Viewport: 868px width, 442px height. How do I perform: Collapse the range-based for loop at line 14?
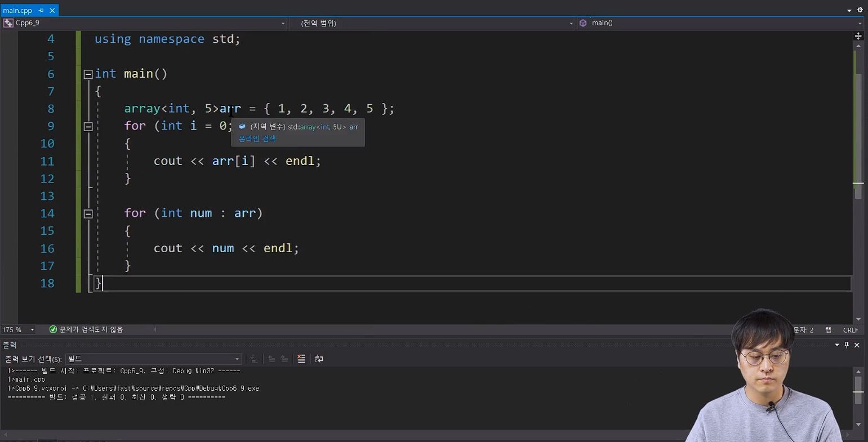click(x=88, y=213)
